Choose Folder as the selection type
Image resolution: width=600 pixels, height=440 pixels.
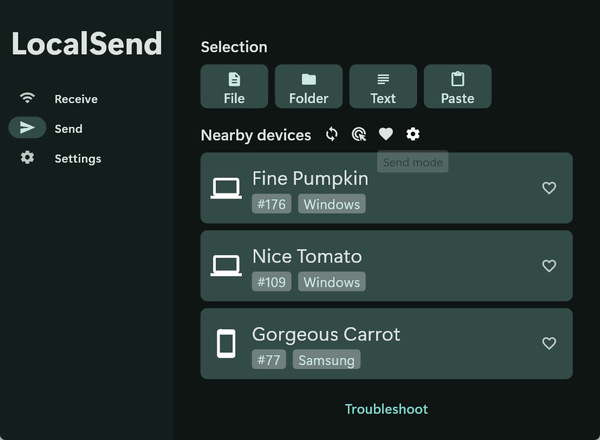(x=309, y=87)
